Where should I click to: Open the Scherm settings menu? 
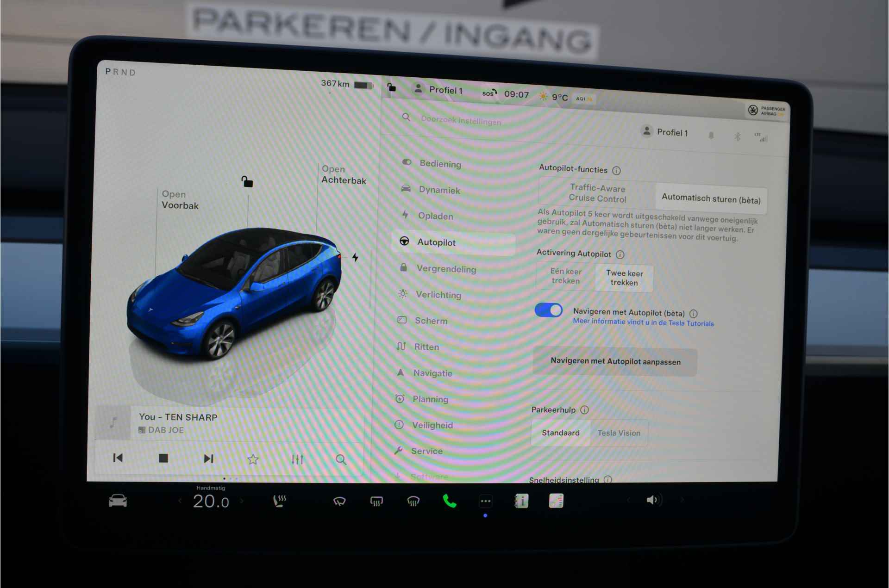[x=422, y=321]
